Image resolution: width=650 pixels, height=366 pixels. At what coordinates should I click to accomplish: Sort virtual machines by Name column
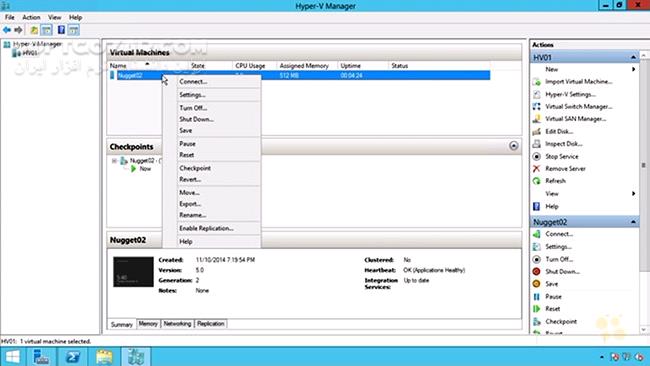click(x=148, y=66)
